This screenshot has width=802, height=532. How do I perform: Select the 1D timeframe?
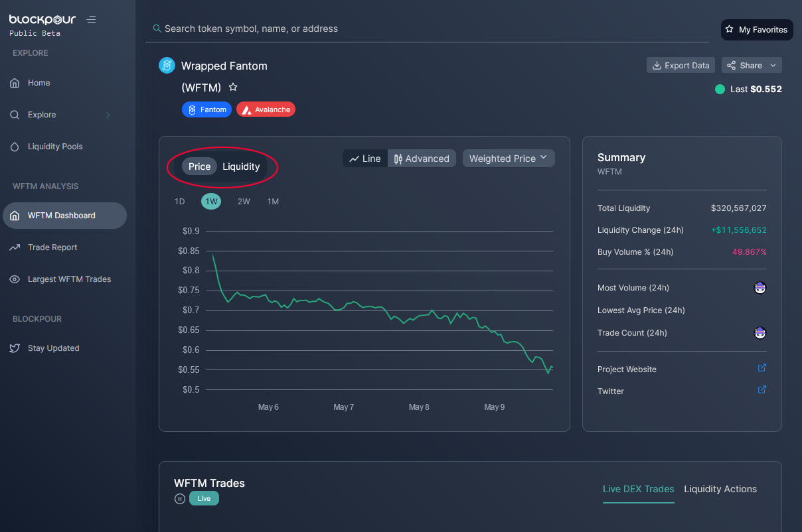[179, 202]
